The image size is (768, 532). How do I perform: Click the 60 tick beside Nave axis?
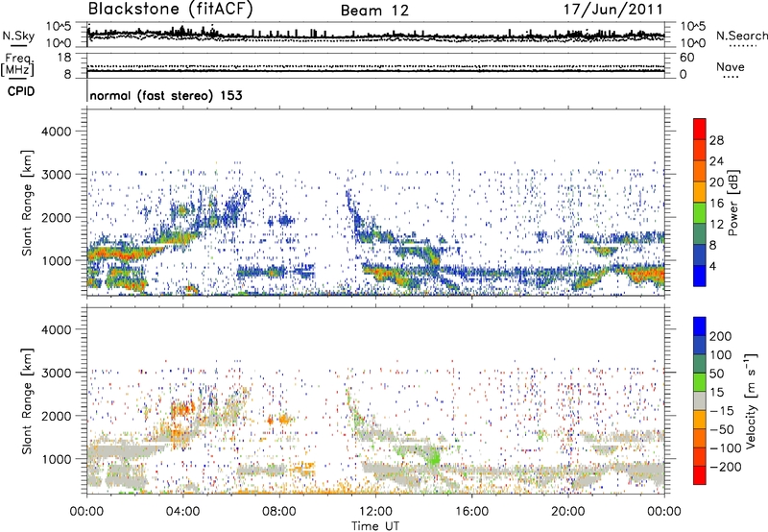tap(686, 58)
